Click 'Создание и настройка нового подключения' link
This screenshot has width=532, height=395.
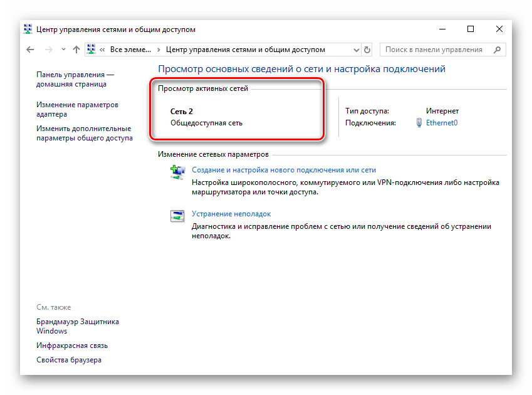pos(283,170)
